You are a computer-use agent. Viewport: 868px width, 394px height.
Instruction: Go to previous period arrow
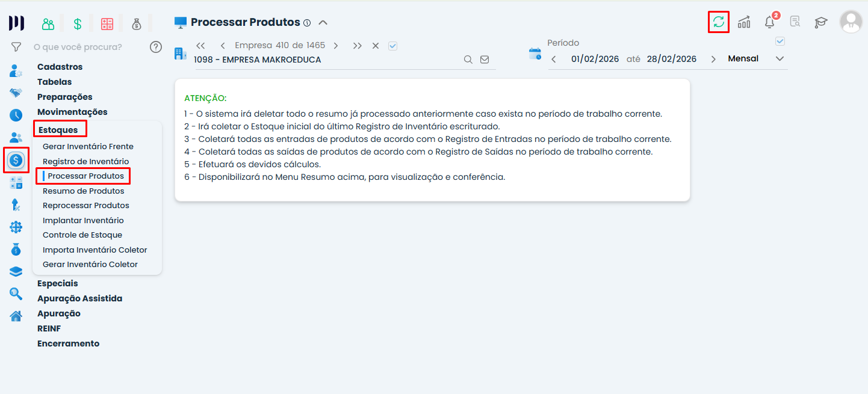coord(554,59)
